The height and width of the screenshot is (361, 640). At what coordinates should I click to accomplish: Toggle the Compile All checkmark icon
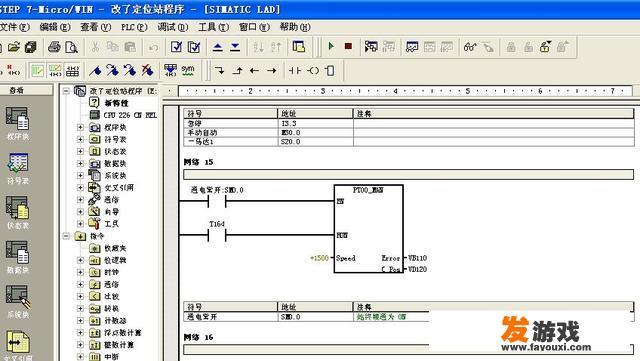tap(194, 47)
